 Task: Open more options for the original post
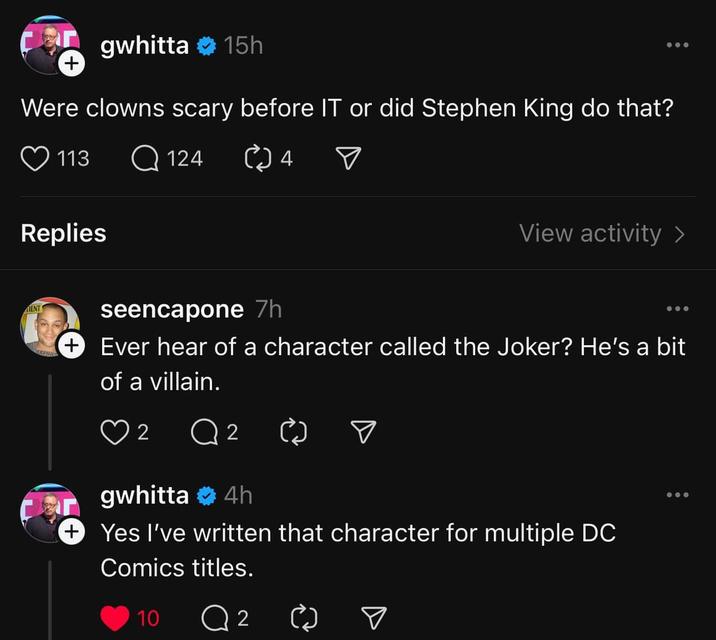678,46
